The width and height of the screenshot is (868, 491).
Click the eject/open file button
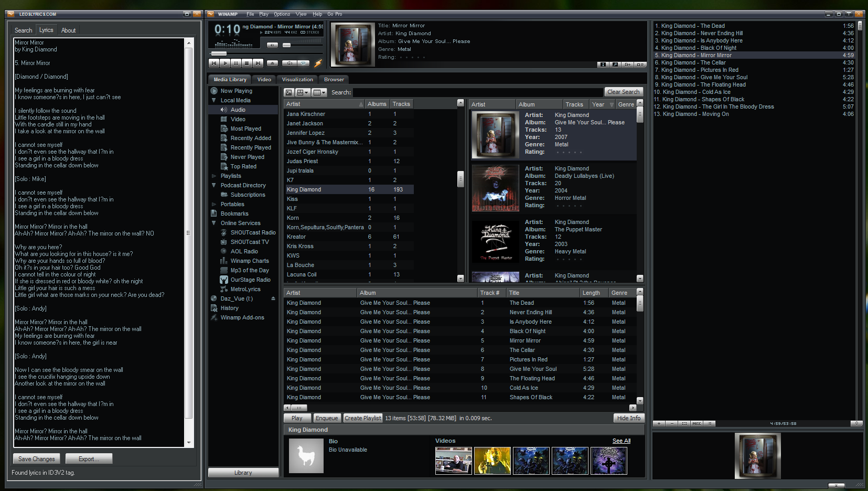[x=272, y=63]
